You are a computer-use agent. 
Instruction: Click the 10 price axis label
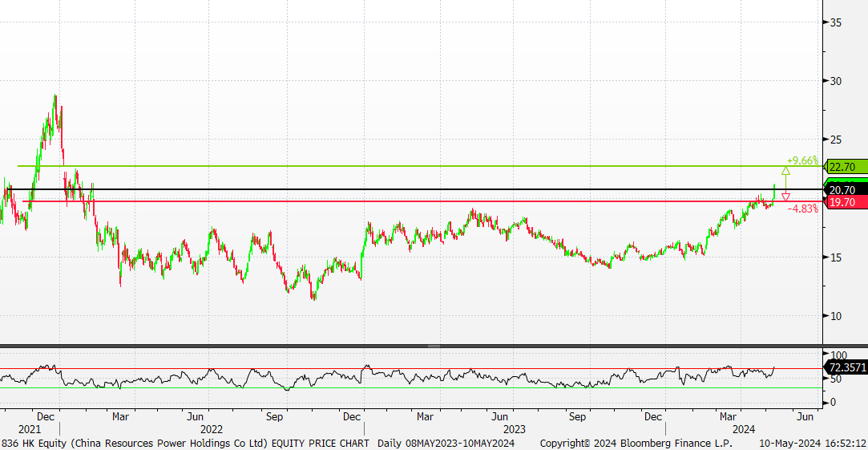[836, 316]
